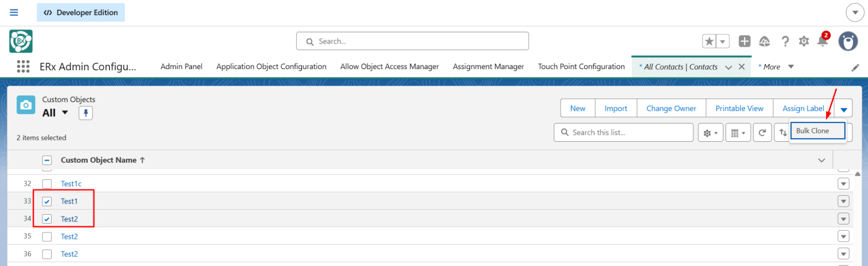Click the list scrollbar up arrow
Image resolution: width=868 pixels, height=266 pixels.
point(858,174)
